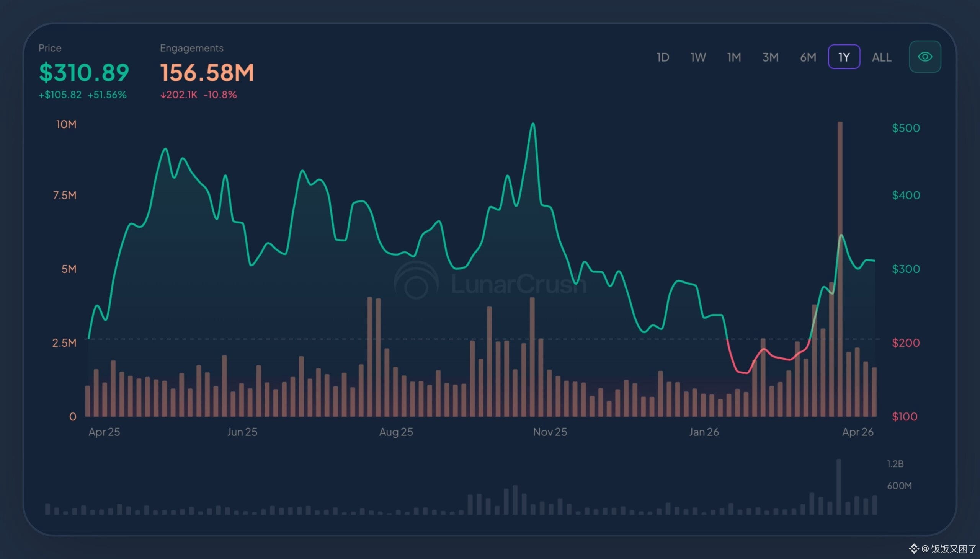This screenshot has width=980, height=559.
Task: Click the tallest bar in bottom mini chart
Action: click(839, 486)
